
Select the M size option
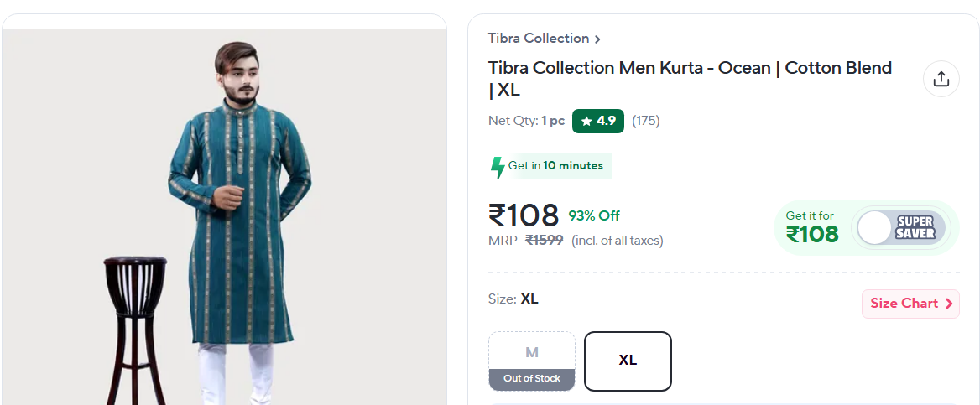point(532,352)
